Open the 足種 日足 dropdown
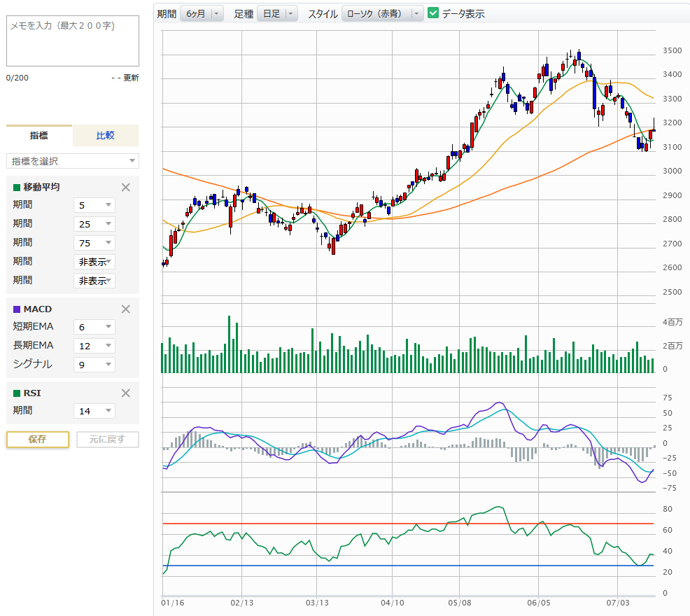This screenshot has height=616, width=690. 277,13
